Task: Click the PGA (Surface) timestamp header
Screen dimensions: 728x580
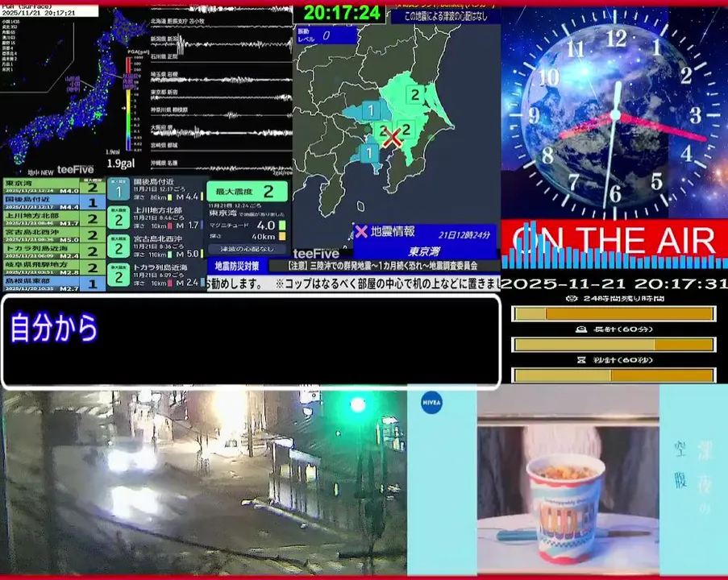Action: pyautogui.click(x=49, y=10)
